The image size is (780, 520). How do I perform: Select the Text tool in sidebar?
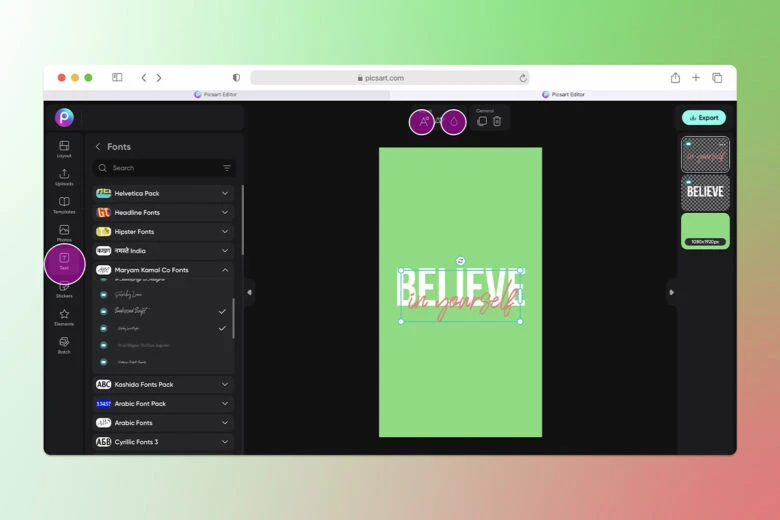click(x=64, y=262)
